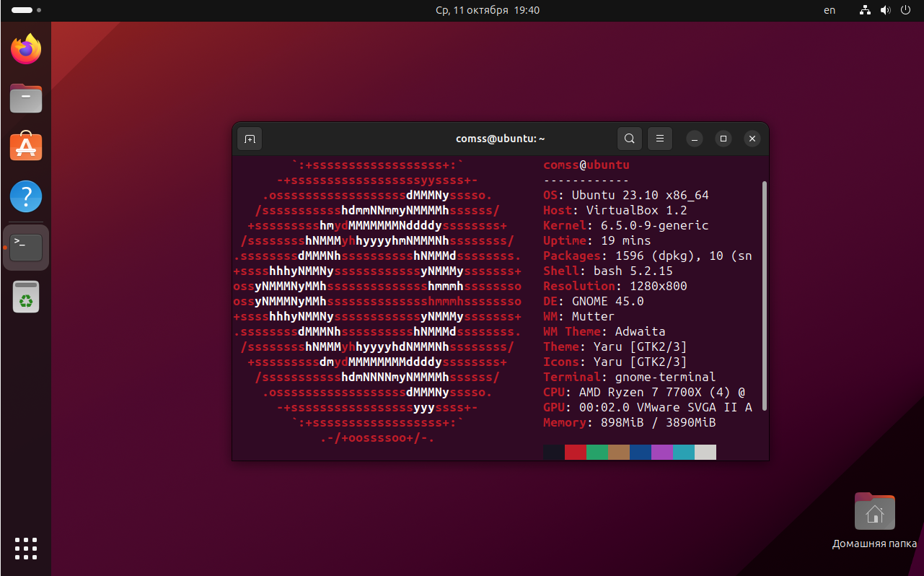Screen dimensions: 924x576
Task: Maximize the terminal window
Action: 723,139
